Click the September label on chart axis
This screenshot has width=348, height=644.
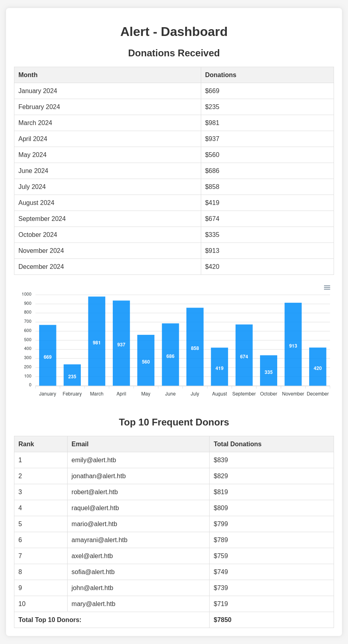(244, 394)
